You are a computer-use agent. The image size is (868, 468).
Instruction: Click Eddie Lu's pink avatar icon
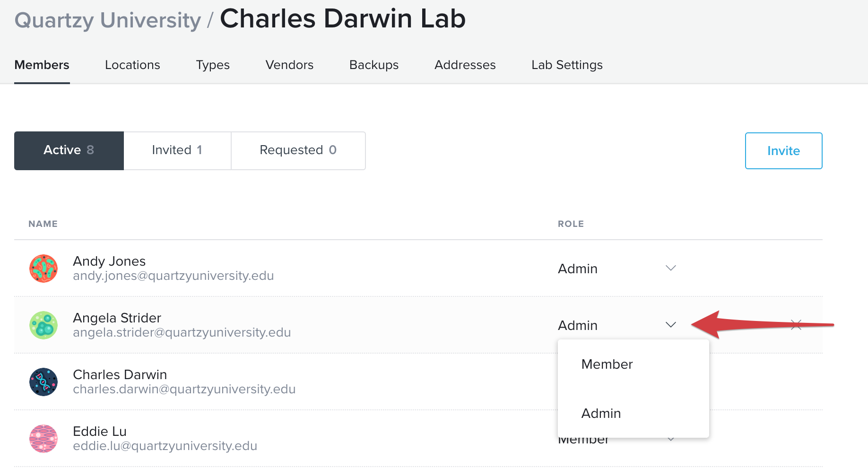pyautogui.click(x=43, y=439)
